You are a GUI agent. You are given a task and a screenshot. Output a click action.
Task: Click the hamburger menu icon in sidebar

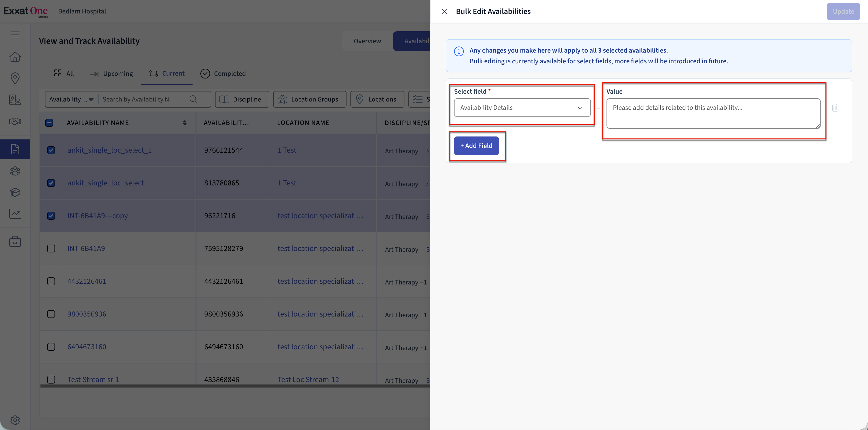15,35
